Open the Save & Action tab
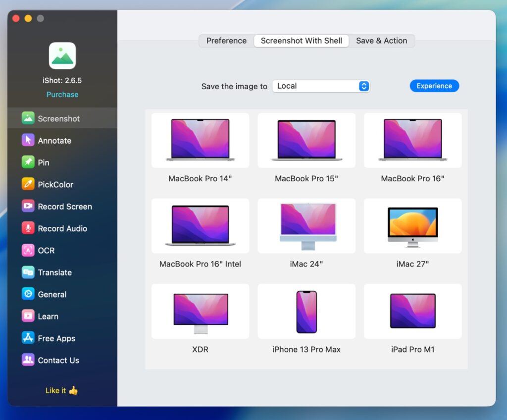Viewport: 507px width, 420px height. pos(381,41)
